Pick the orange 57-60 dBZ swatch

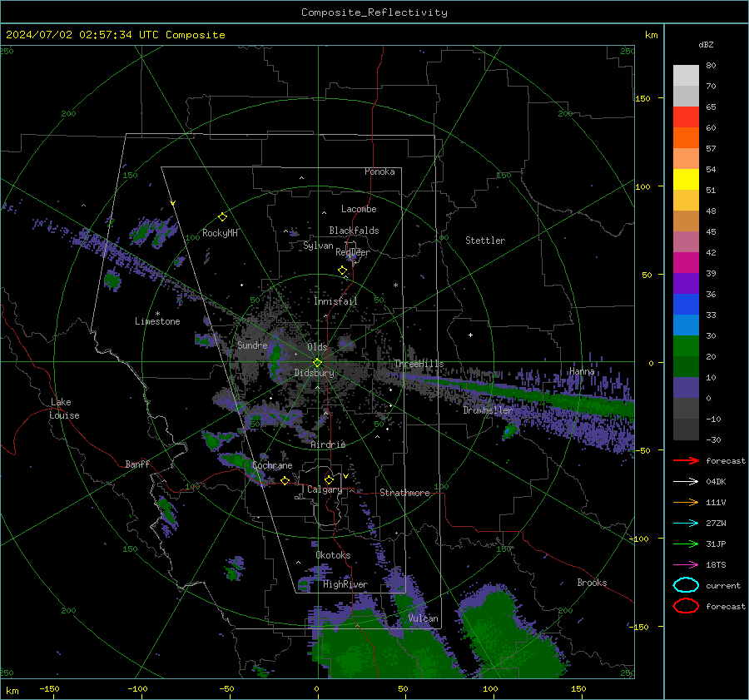pyautogui.click(x=686, y=138)
